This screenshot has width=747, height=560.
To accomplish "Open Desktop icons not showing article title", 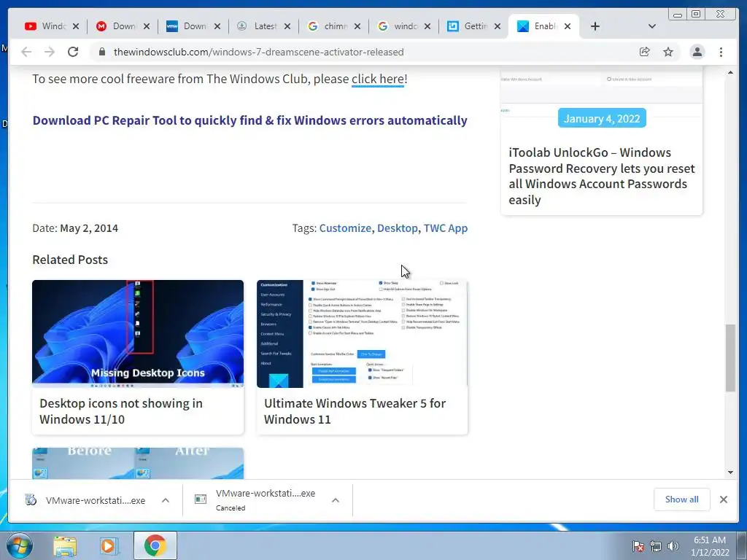I will pos(121,411).
